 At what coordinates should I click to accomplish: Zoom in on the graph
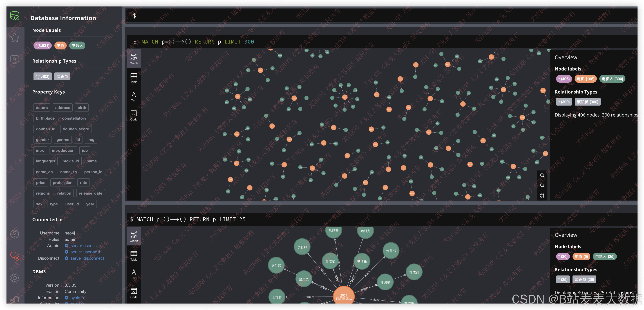[x=542, y=175]
